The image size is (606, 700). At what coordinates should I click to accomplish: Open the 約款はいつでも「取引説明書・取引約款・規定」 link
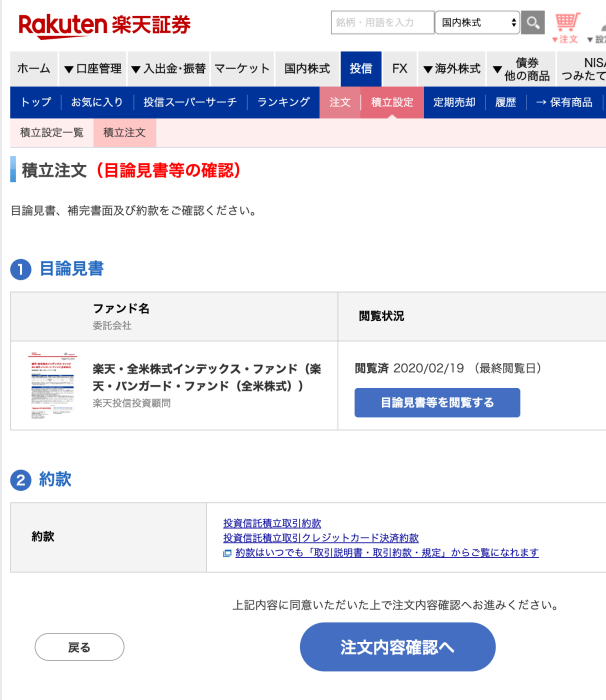pyautogui.click(x=387, y=553)
